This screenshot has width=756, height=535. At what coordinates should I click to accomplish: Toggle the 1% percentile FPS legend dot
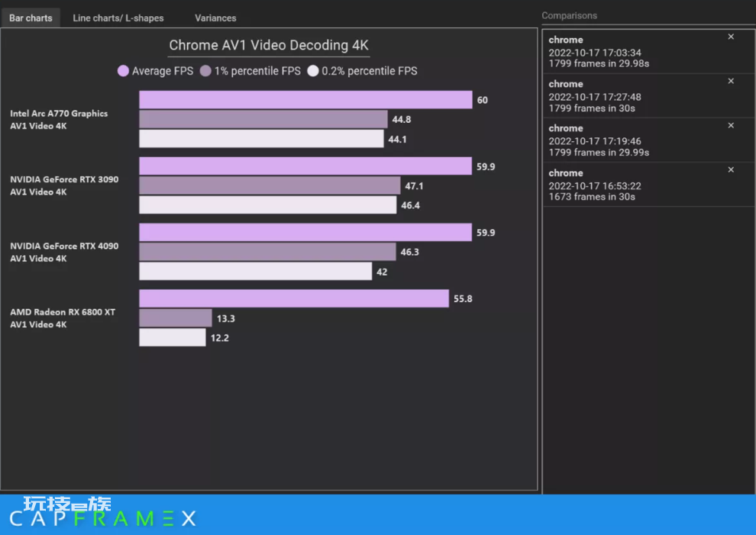[205, 71]
